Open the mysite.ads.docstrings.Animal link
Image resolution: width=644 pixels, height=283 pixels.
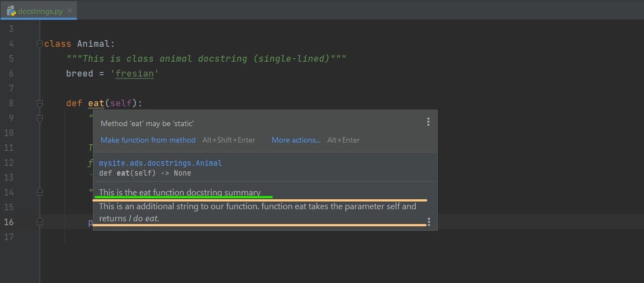(x=160, y=164)
